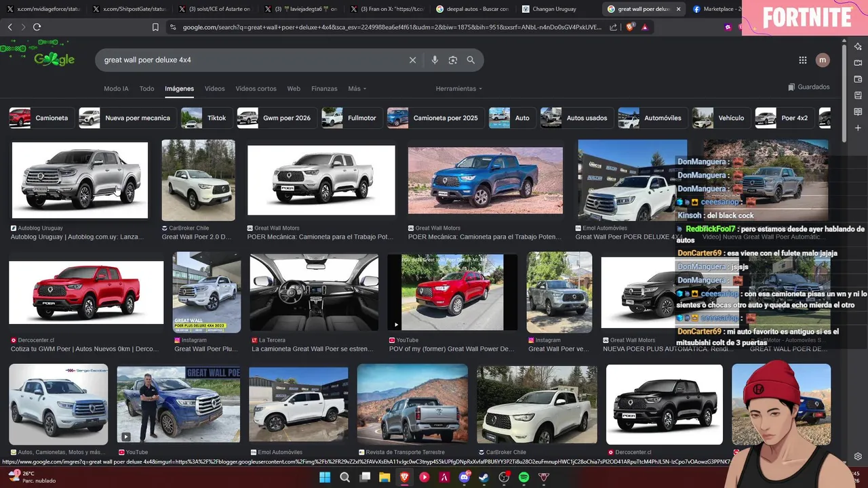Submit search with the magnifier icon
This screenshot has width=868, height=488.
pyautogui.click(x=471, y=60)
